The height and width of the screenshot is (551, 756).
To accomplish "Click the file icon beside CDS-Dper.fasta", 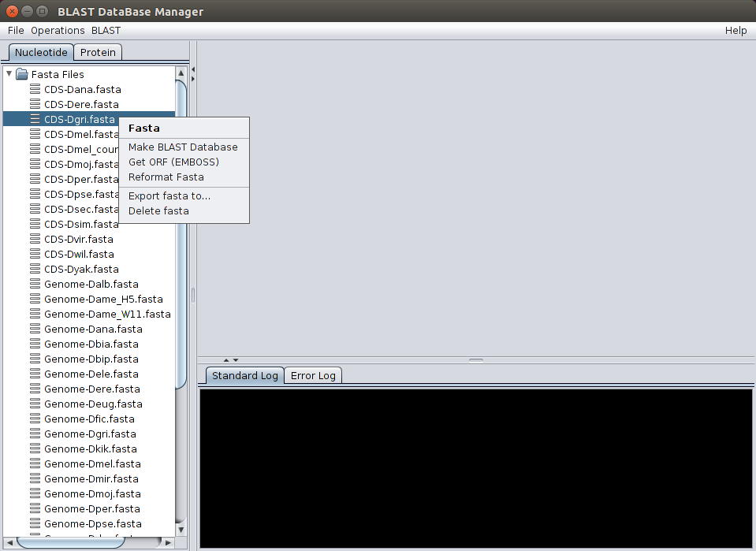I will point(35,179).
